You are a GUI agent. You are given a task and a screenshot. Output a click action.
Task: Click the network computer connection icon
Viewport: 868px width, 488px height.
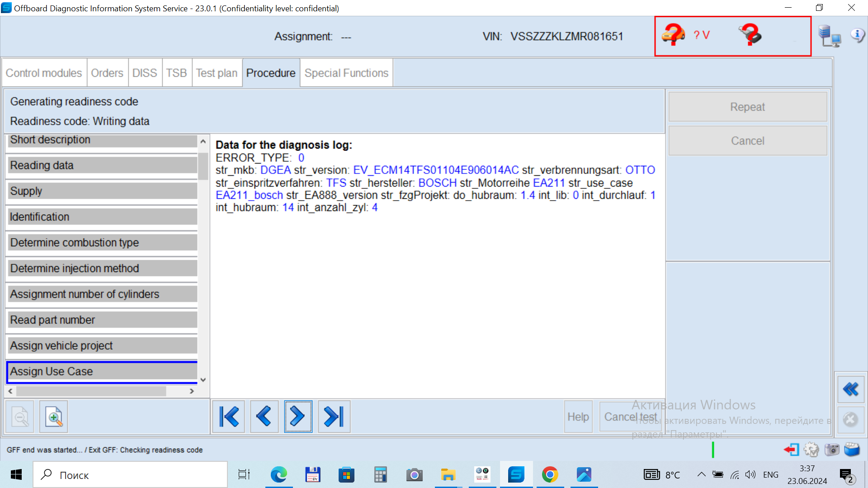tap(829, 36)
